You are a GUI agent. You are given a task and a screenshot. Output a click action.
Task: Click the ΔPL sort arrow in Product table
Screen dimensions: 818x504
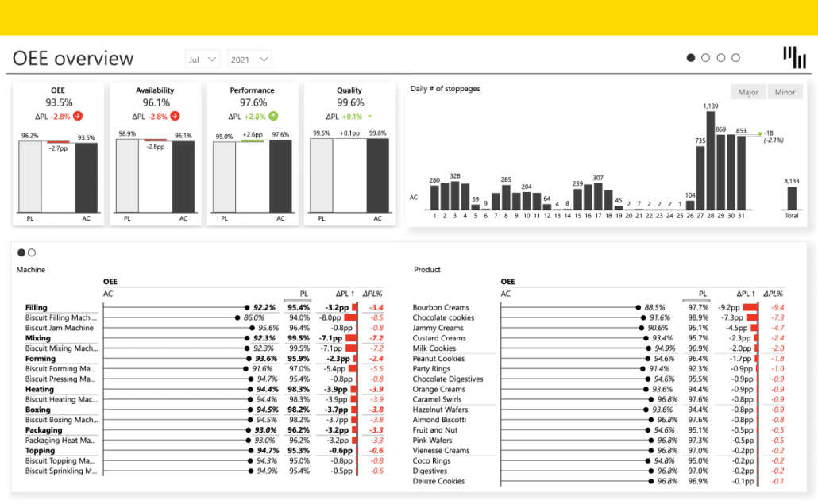pos(753,294)
